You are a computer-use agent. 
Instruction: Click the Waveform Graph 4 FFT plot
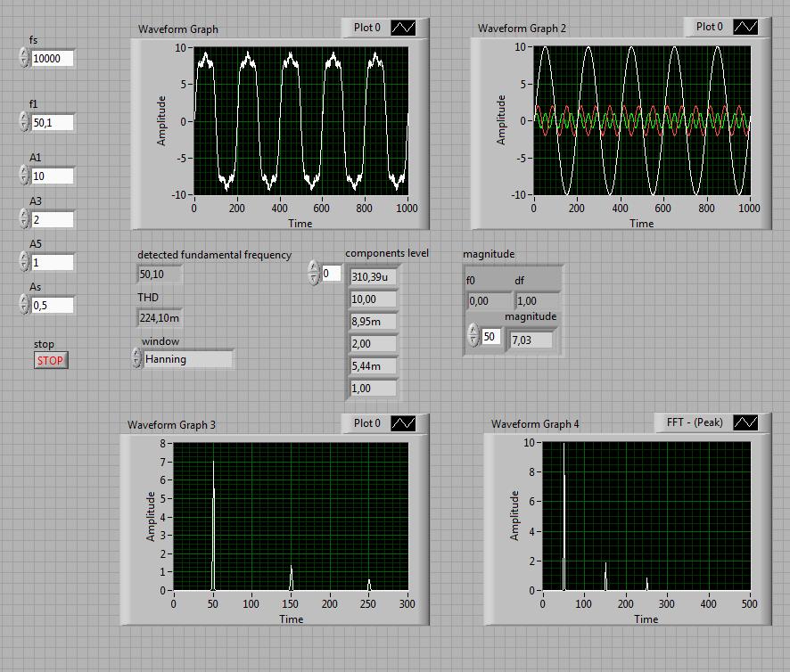646,516
